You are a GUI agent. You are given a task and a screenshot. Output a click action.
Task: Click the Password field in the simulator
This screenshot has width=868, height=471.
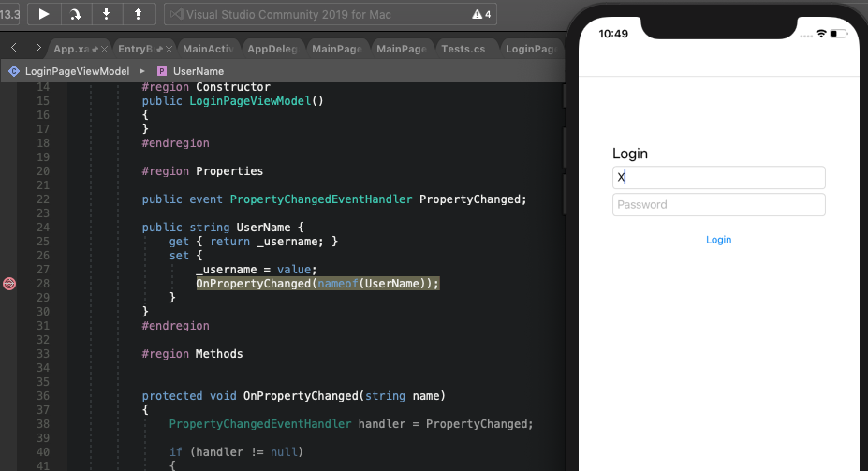pyautogui.click(x=719, y=205)
